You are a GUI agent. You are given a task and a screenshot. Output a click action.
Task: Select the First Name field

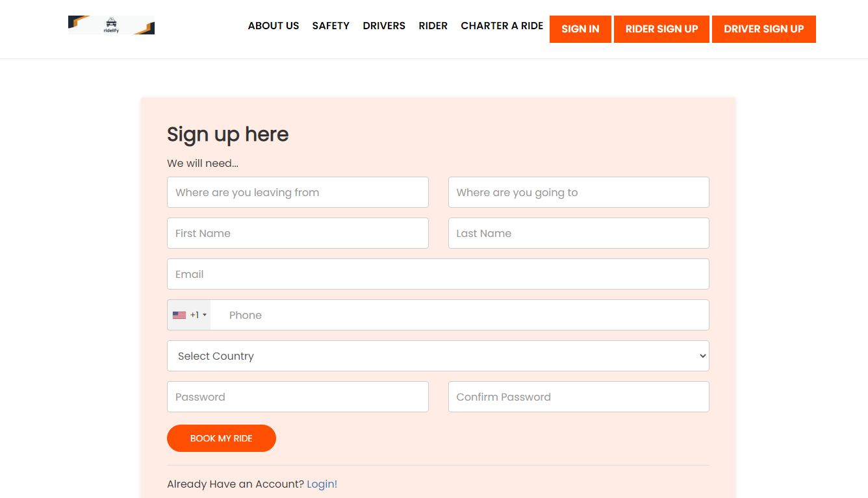click(298, 233)
